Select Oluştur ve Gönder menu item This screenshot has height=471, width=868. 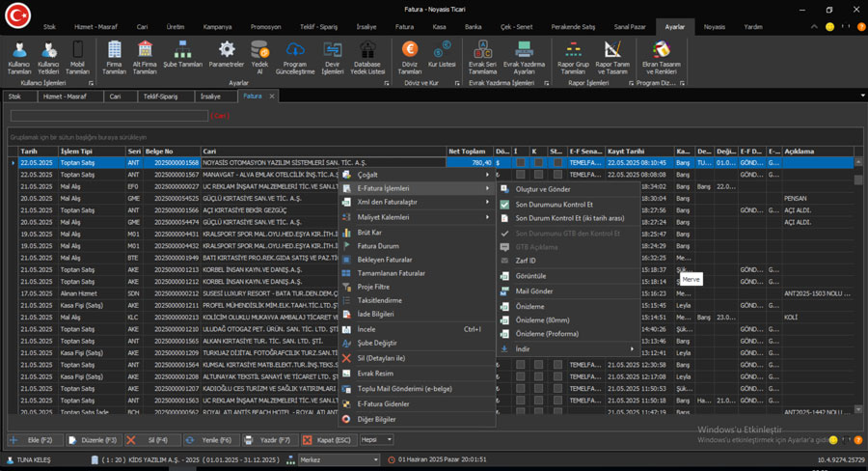pos(568,189)
